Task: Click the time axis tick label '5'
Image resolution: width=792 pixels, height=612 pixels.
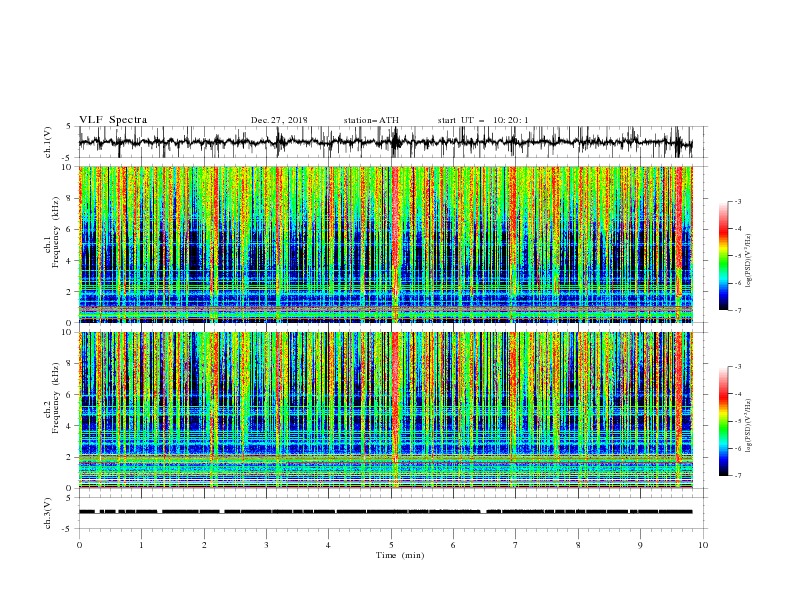Action: point(391,545)
